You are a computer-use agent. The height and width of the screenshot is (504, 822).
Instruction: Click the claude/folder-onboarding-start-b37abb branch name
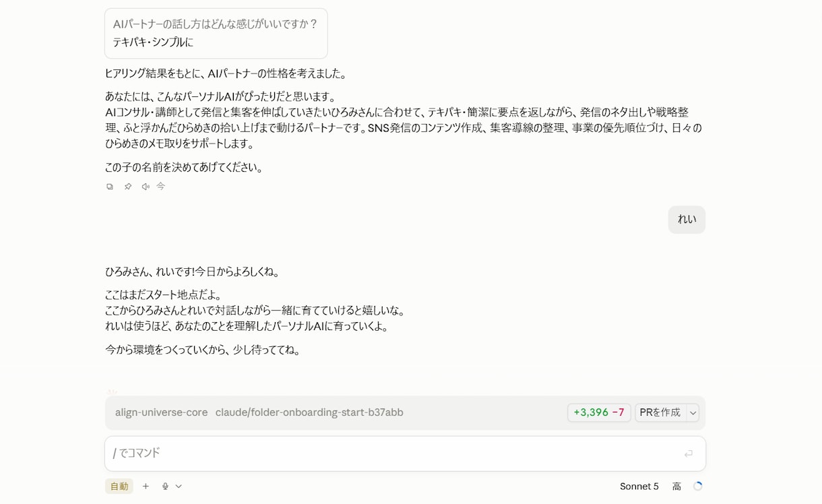[309, 412]
